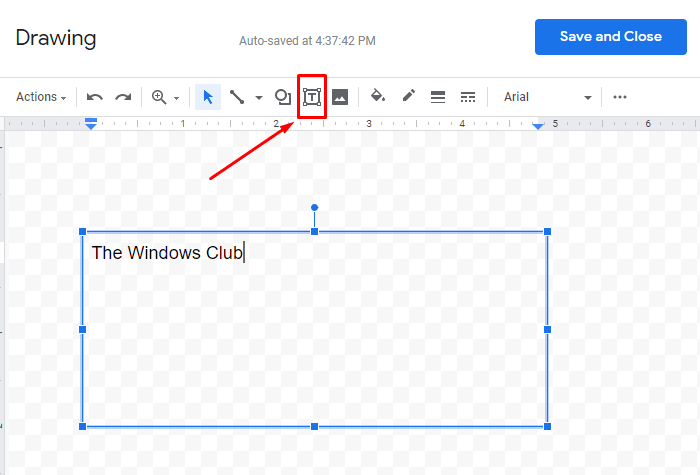The height and width of the screenshot is (475, 700).
Task: Expand the Actions menu
Action: (x=41, y=97)
